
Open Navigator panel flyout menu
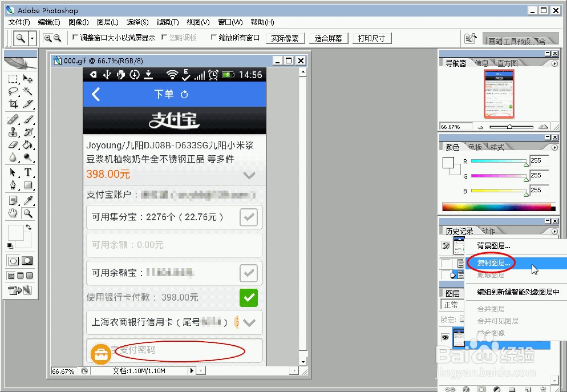[554, 64]
